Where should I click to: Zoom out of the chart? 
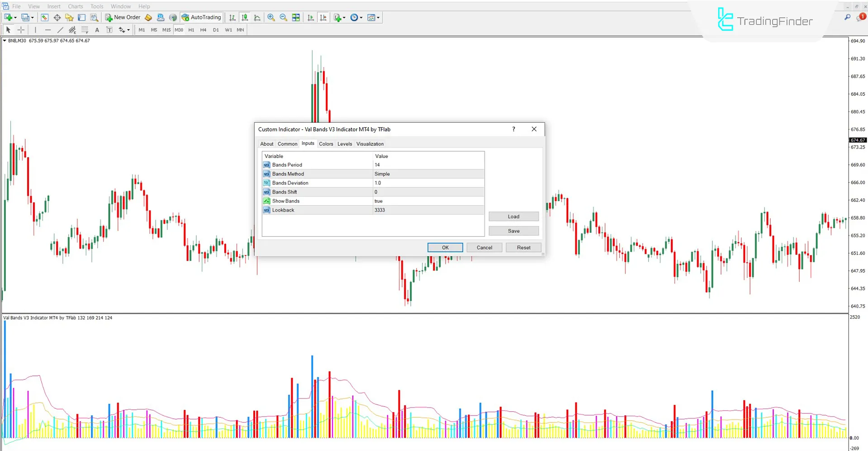point(283,17)
